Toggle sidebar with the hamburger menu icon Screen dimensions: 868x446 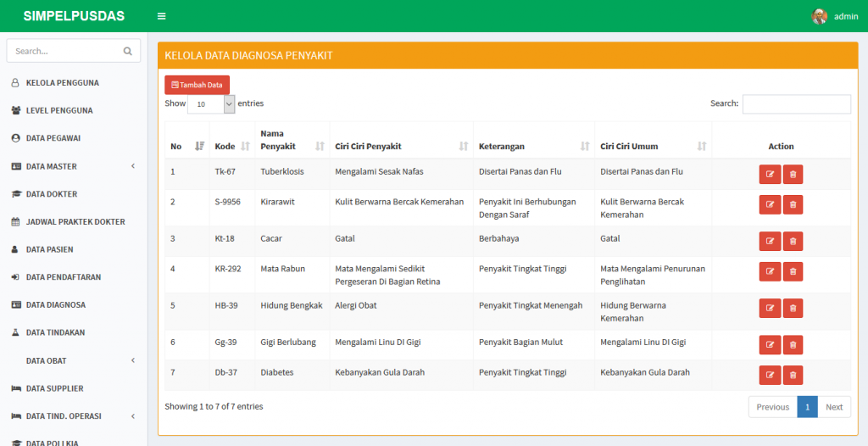pyautogui.click(x=162, y=16)
